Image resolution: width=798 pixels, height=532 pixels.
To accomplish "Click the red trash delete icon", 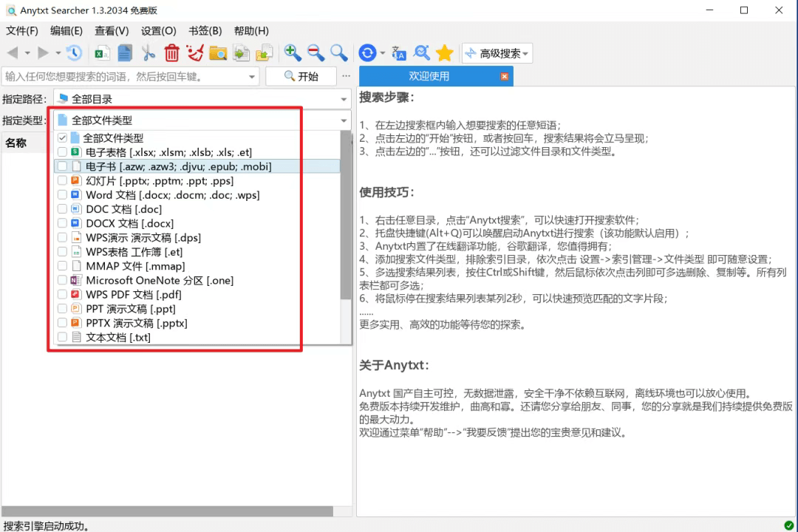I will (172, 53).
